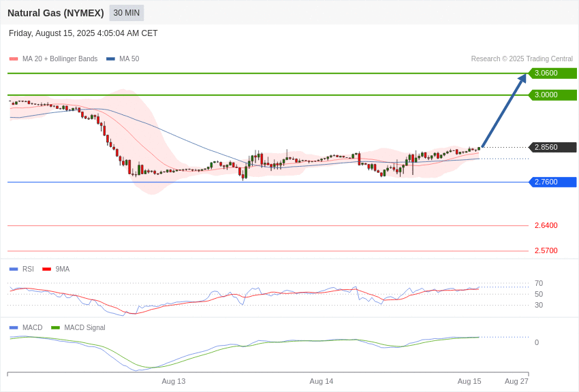Click the 30 MIN timeframe badge
Screen dimensions: 579x392
click(127, 13)
